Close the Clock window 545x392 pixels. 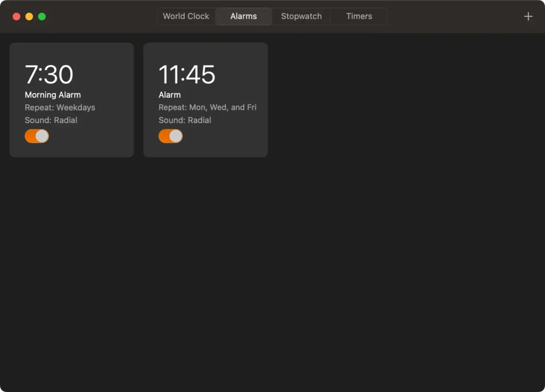(x=16, y=16)
